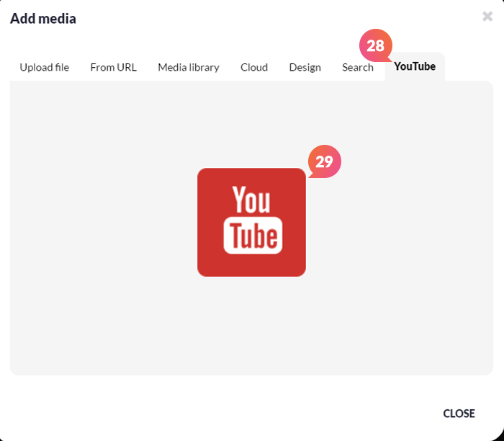This screenshot has height=441, width=504.
Task: Click empty gray panel below YouTube logo
Action: click(251, 328)
